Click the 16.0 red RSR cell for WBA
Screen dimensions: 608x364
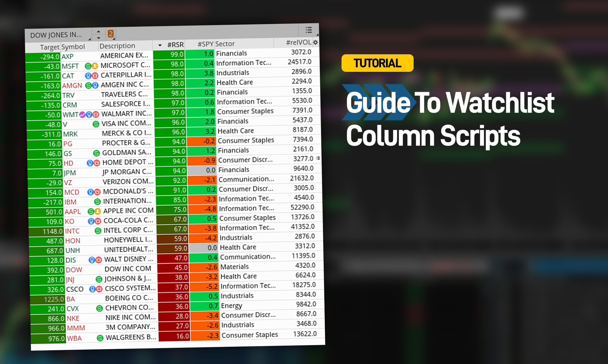pyautogui.click(x=174, y=336)
